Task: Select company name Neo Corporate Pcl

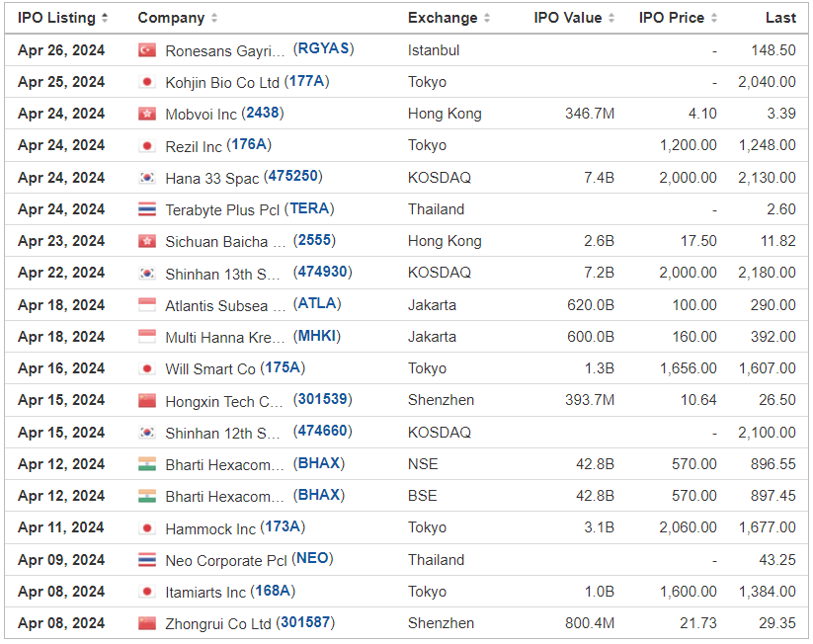Action: tap(226, 560)
